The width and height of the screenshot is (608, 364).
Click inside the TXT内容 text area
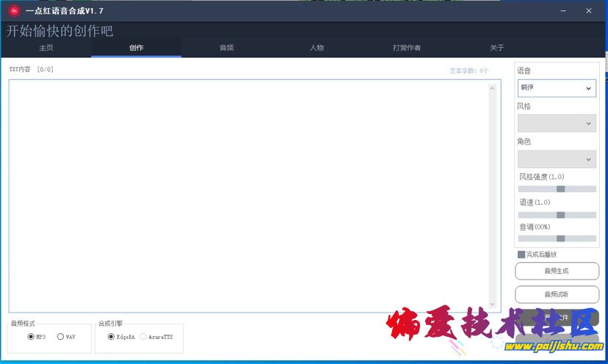click(250, 194)
